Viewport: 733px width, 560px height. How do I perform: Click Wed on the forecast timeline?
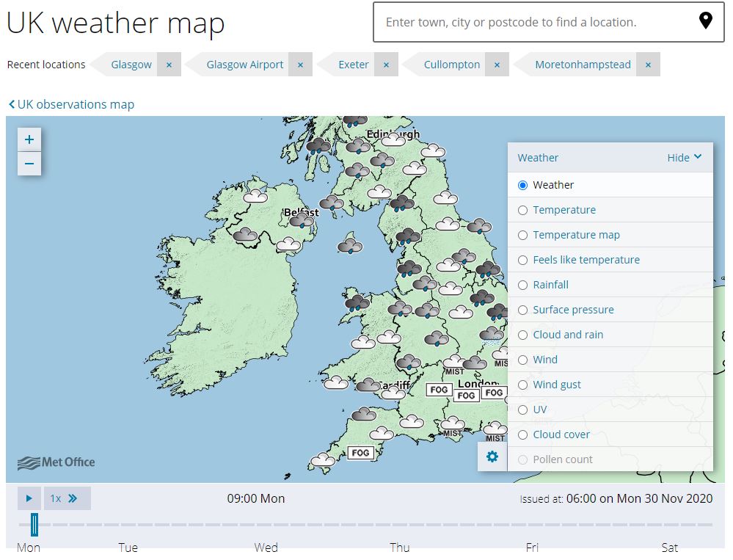tap(266, 547)
